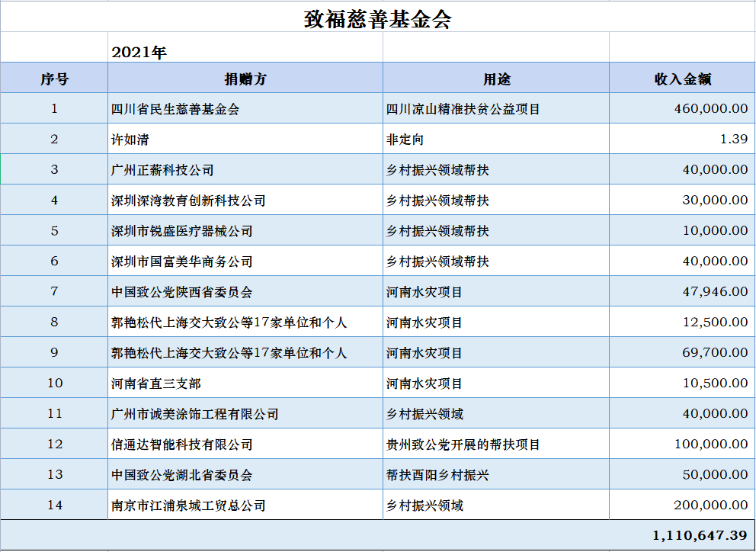Screen dimensions: 756x552
Task: Click 乡村振兴领域帮扶 in row 3
Action: coord(496,169)
